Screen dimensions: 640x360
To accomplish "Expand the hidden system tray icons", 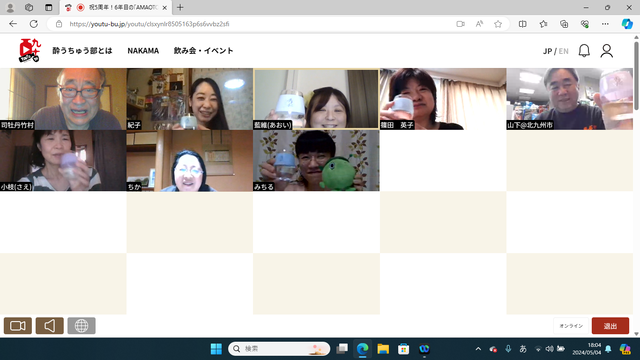I will coord(478,349).
